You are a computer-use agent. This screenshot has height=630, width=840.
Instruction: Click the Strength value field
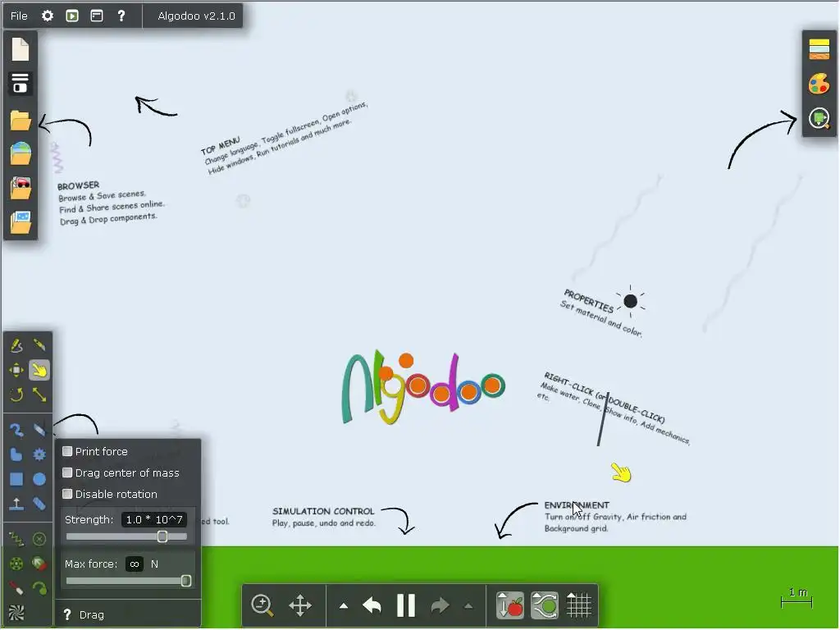tap(154, 519)
